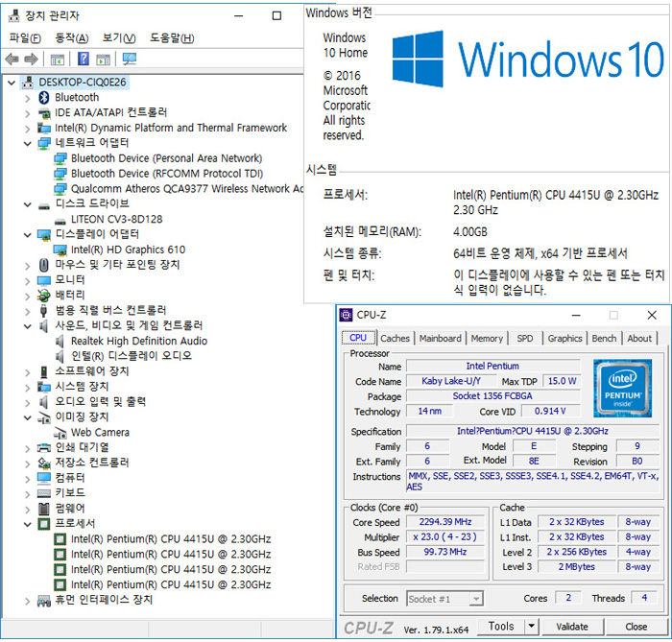Switch to the Caches tab in CPU-Z
This screenshot has width=672, height=642.
pos(395,339)
